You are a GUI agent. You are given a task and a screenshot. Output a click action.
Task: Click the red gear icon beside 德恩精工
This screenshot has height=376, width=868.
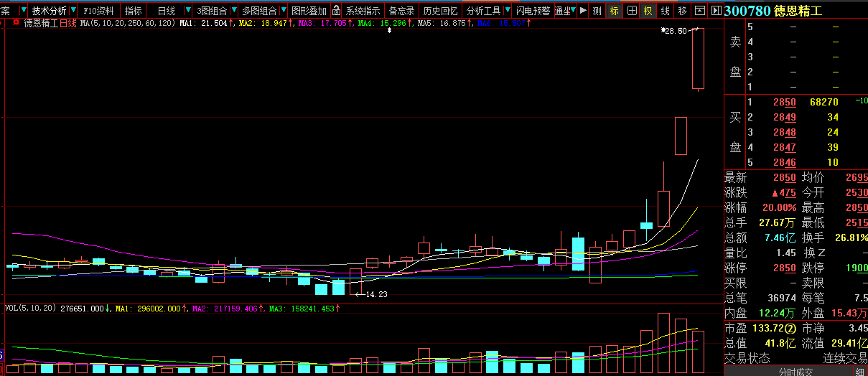pyautogui.click(x=16, y=23)
